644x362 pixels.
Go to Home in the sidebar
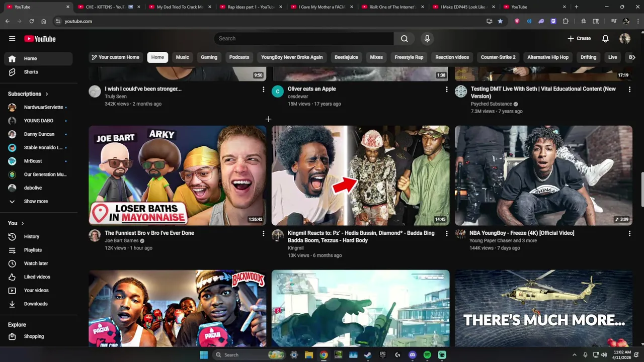[38, 58]
